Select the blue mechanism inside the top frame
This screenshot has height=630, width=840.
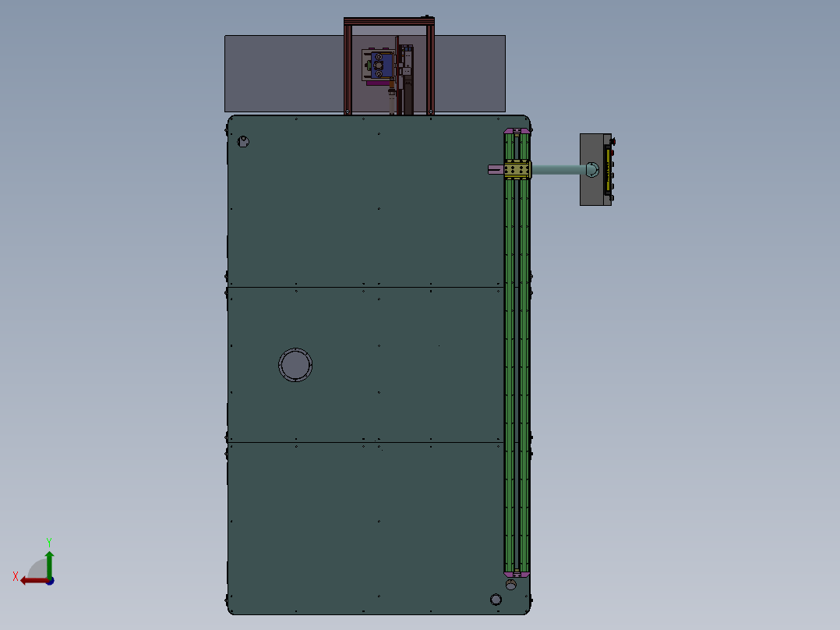[x=382, y=65]
